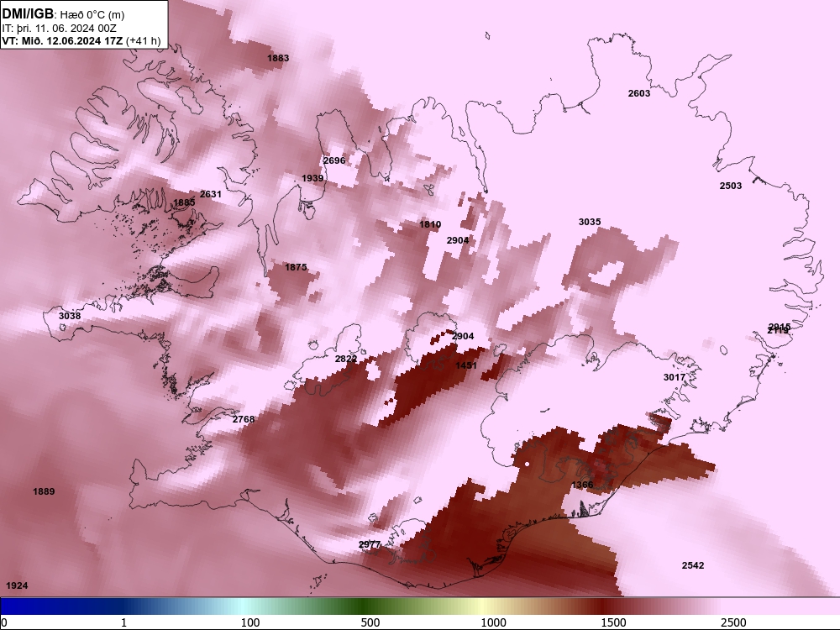Click the 3038 value on the western peninsula
840x630 pixels.
pyautogui.click(x=70, y=316)
